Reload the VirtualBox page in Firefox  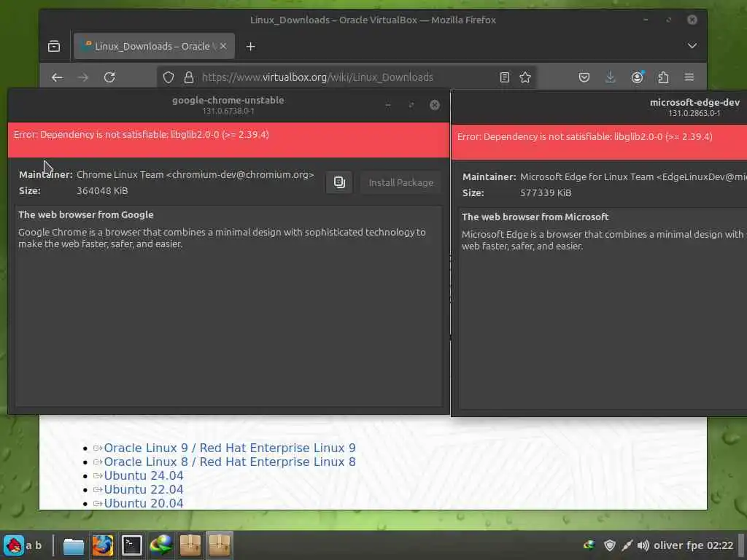[109, 77]
